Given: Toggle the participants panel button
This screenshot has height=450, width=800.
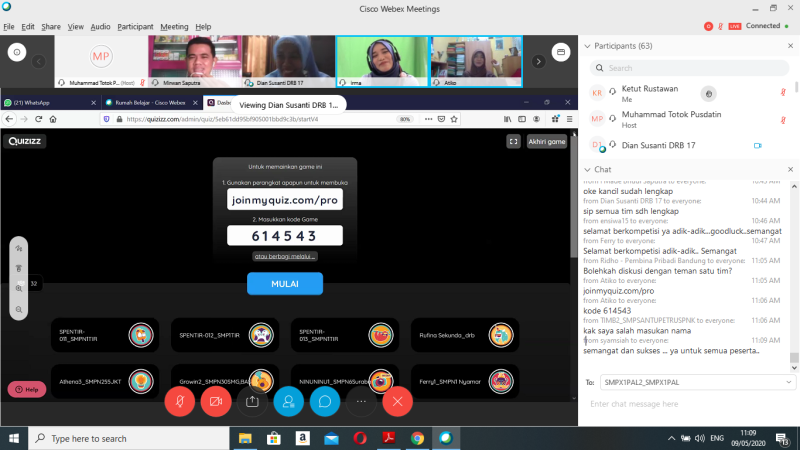Looking at the screenshot, I should click(288, 402).
